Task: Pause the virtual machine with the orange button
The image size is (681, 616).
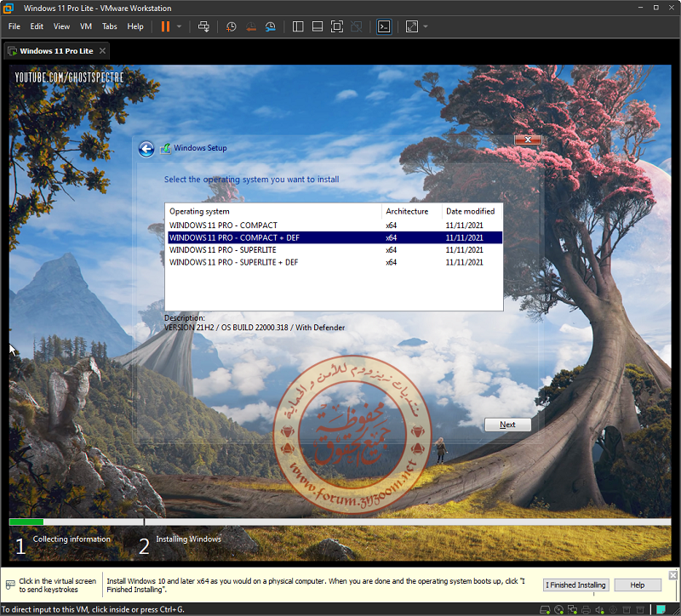Action: [165, 26]
